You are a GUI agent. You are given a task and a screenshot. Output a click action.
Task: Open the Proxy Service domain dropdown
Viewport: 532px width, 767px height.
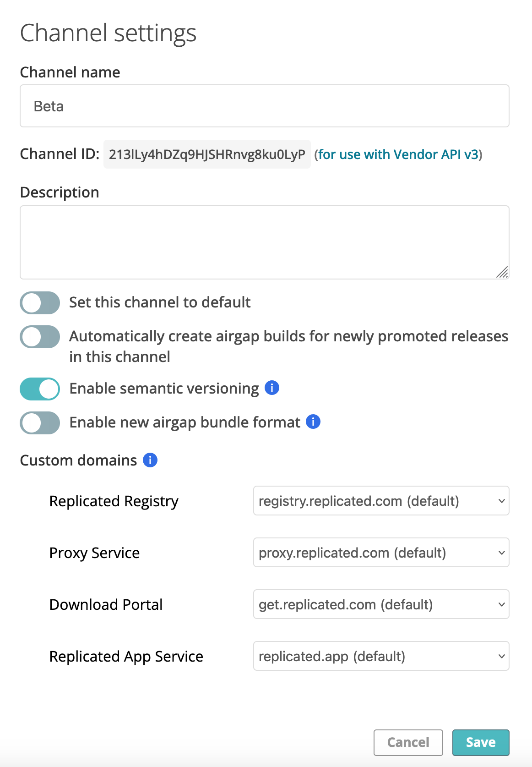381,553
